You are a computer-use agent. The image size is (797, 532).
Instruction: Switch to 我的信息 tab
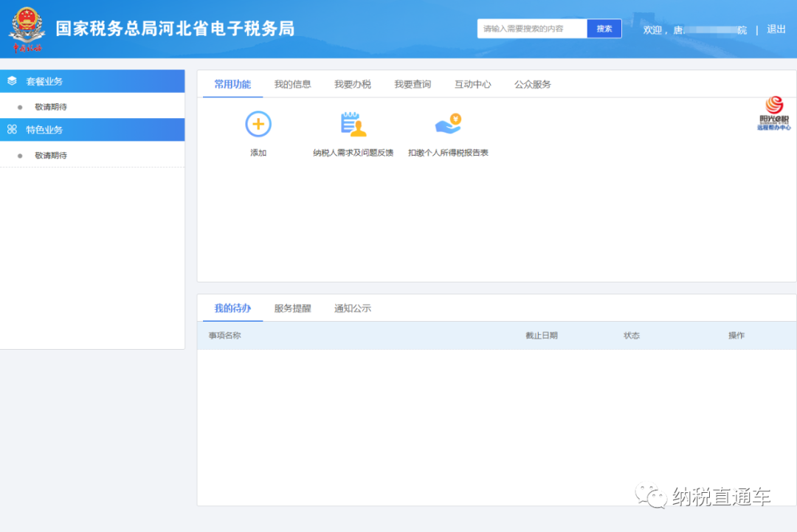point(292,84)
